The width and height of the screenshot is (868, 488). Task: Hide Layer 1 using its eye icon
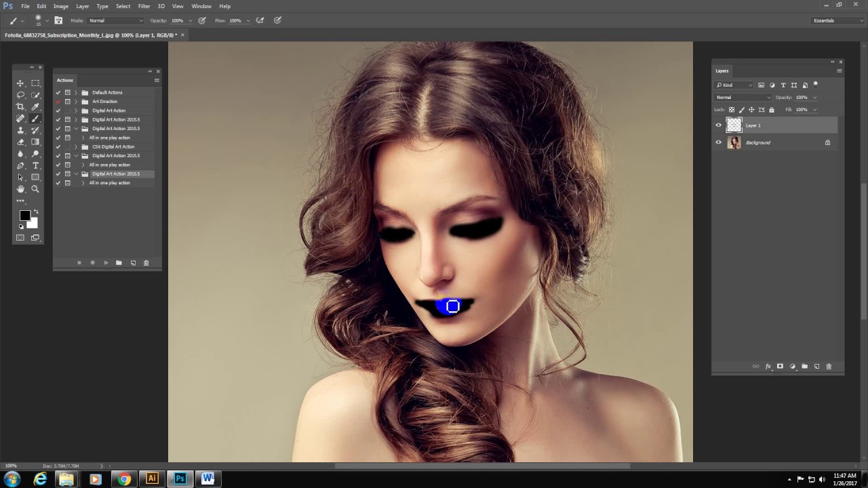coord(719,125)
